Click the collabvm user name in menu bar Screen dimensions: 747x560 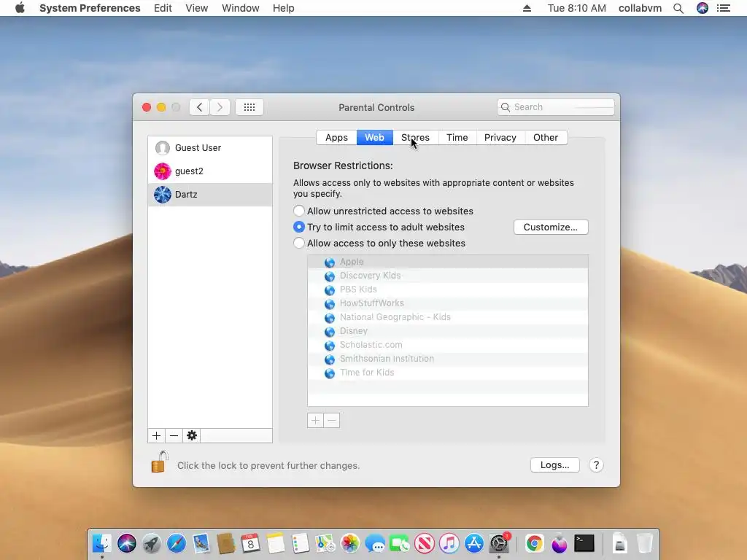tap(640, 8)
